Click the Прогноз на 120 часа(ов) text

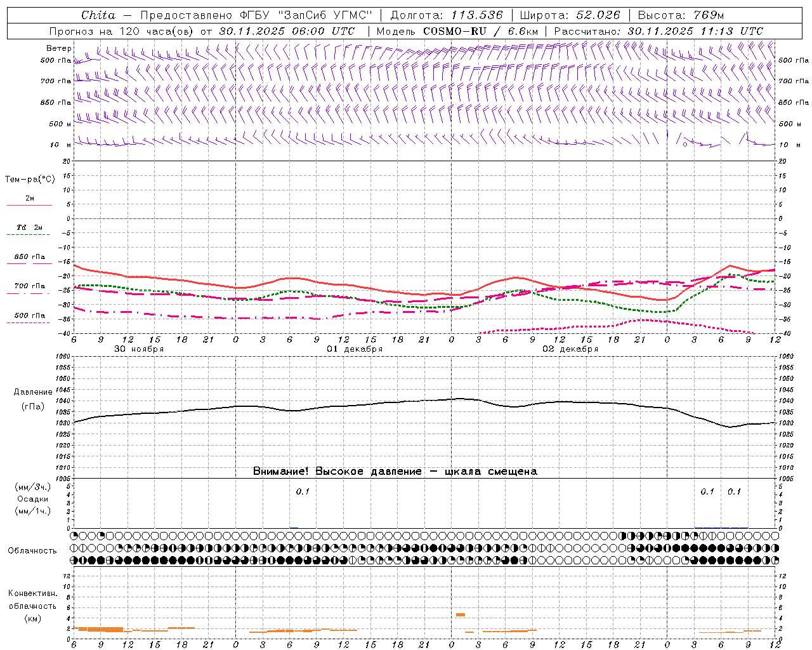(x=122, y=31)
